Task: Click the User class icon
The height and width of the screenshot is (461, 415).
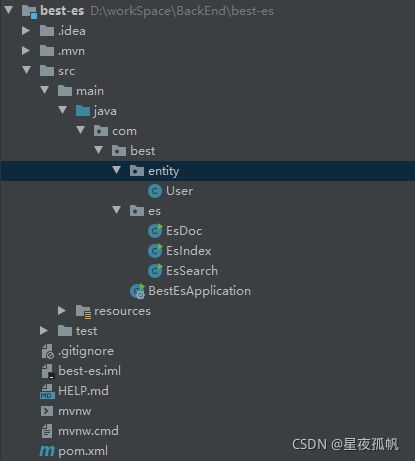Action: 155,191
